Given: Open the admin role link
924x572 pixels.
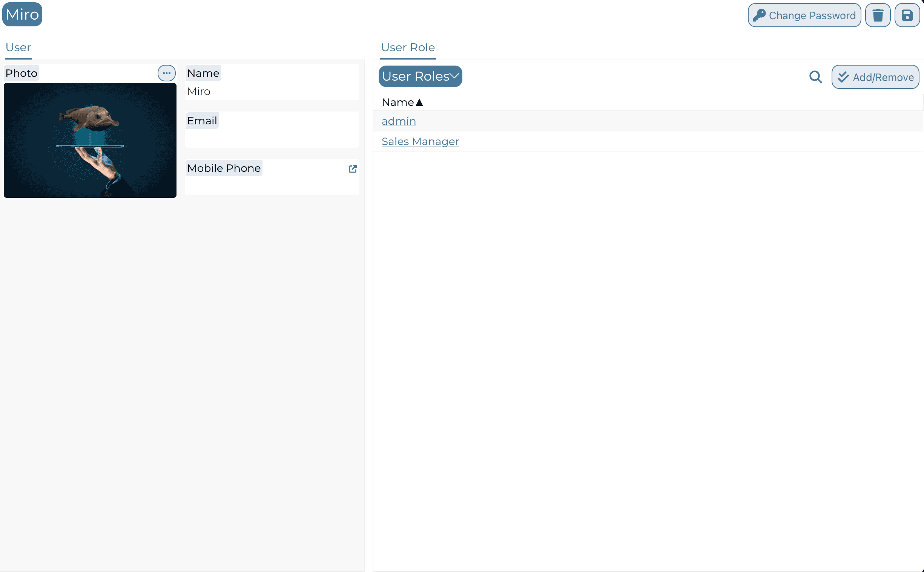Looking at the screenshot, I should pos(399,121).
